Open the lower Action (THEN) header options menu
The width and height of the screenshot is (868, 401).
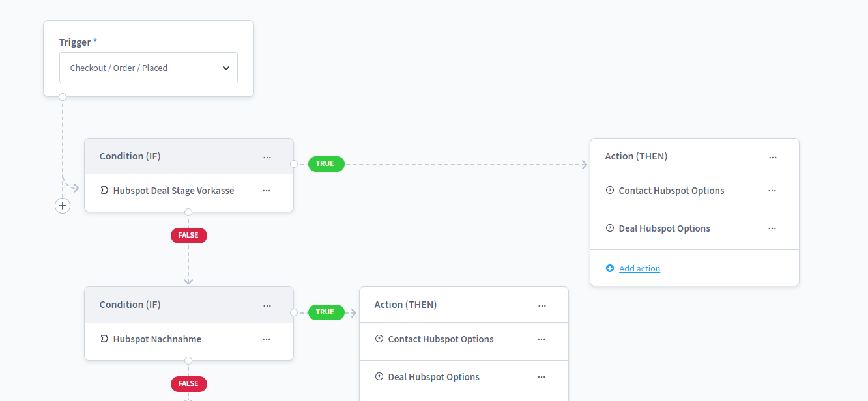point(542,305)
